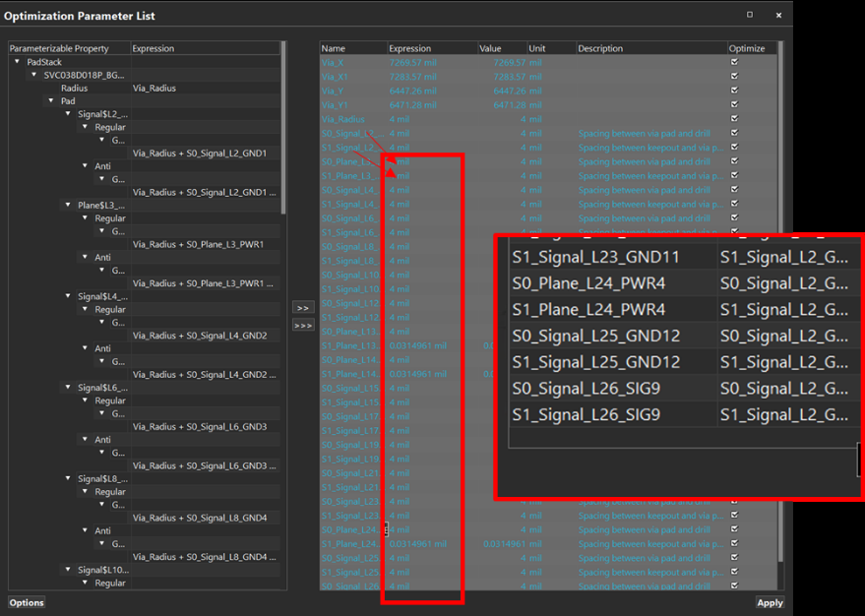
Task: Toggle Optimize checkbox in S0_Signal_L25 row
Action: (x=734, y=558)
